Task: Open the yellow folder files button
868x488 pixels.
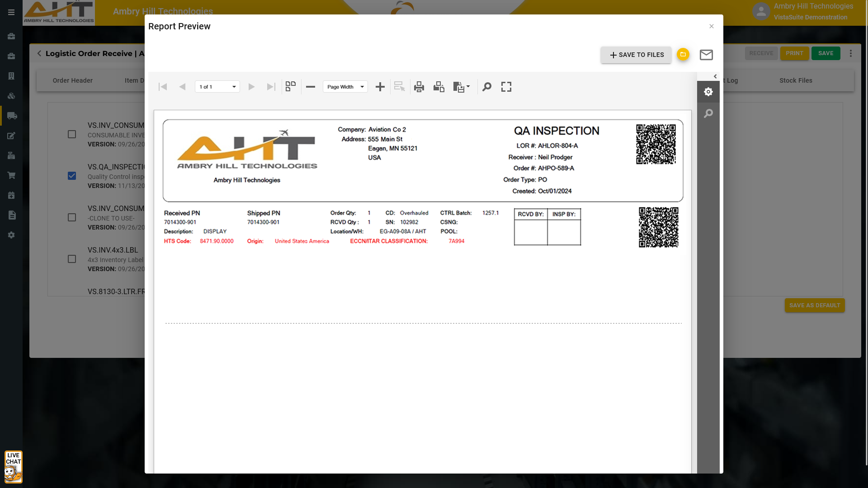Action: tap(683, 54)
